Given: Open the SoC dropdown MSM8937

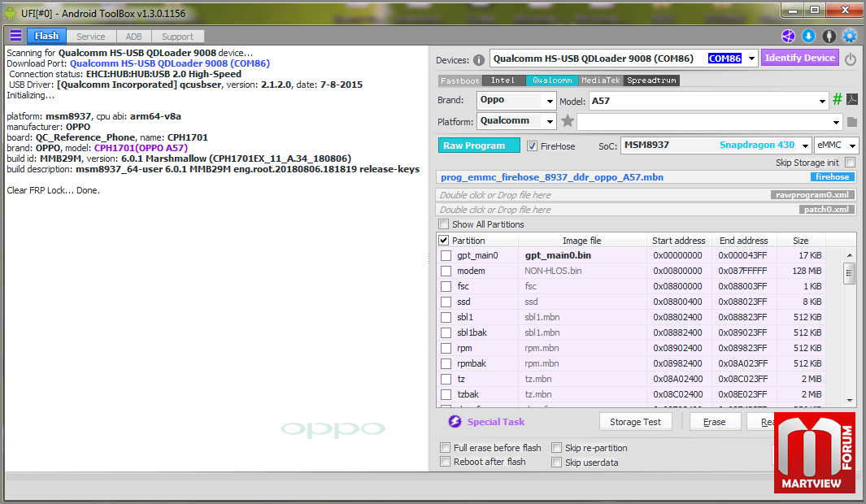Looking at the screenshot, I should (x=805, y=146).
